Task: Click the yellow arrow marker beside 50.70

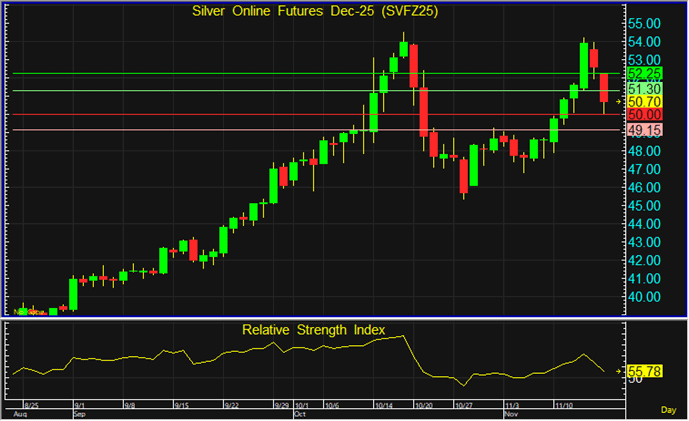Action: [x=619, y=102]
